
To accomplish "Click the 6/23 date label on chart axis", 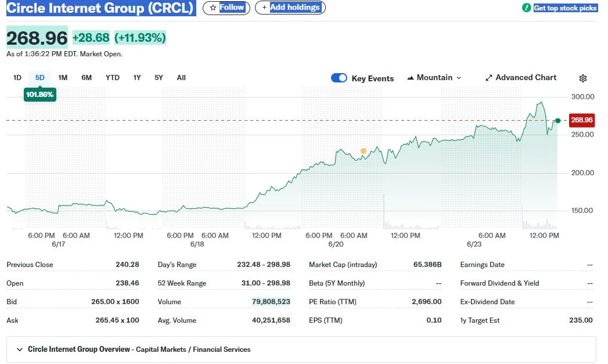I will tap(474, 244).
